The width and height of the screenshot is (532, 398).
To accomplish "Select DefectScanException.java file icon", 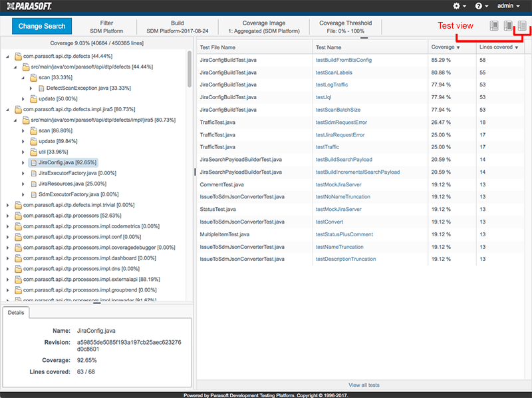I will [41, 89].
